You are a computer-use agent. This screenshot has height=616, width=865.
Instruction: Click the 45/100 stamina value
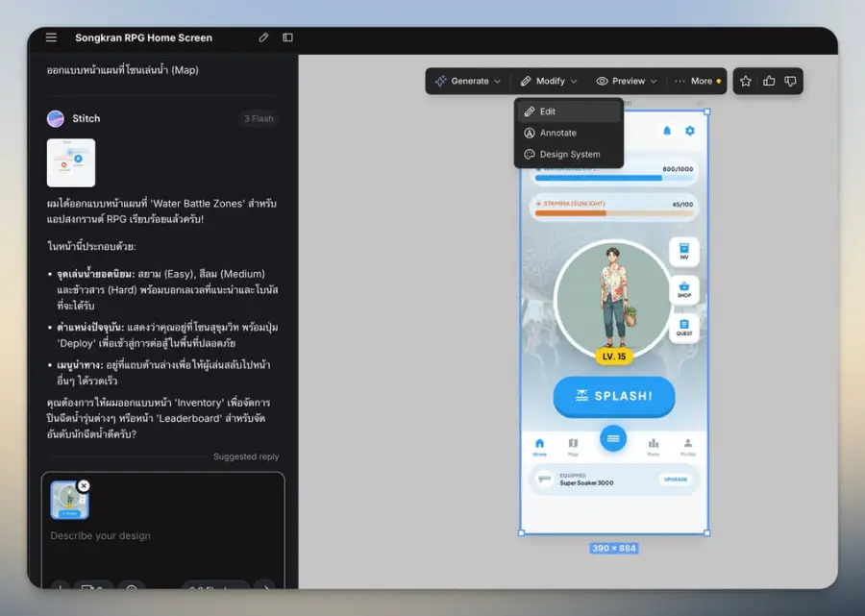[682, 205]
